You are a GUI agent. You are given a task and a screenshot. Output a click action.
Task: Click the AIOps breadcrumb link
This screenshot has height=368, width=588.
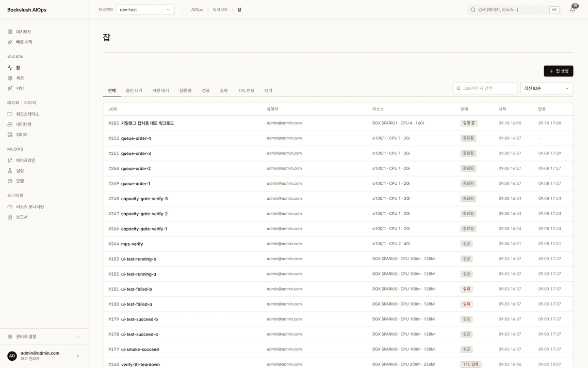click(x=197, y=10)
